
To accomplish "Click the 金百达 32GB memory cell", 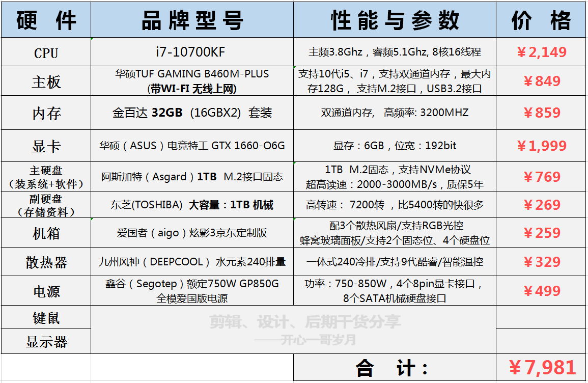I will 192,113.
